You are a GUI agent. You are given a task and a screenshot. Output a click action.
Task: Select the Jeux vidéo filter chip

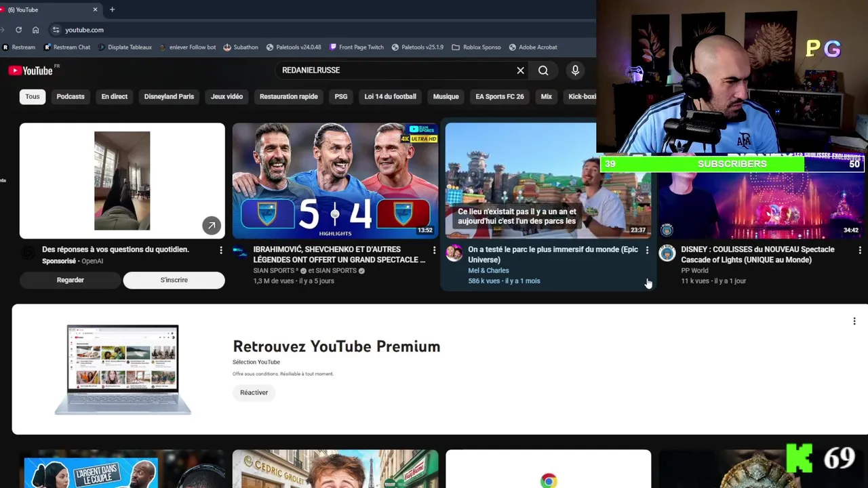[x=226, y=96]
